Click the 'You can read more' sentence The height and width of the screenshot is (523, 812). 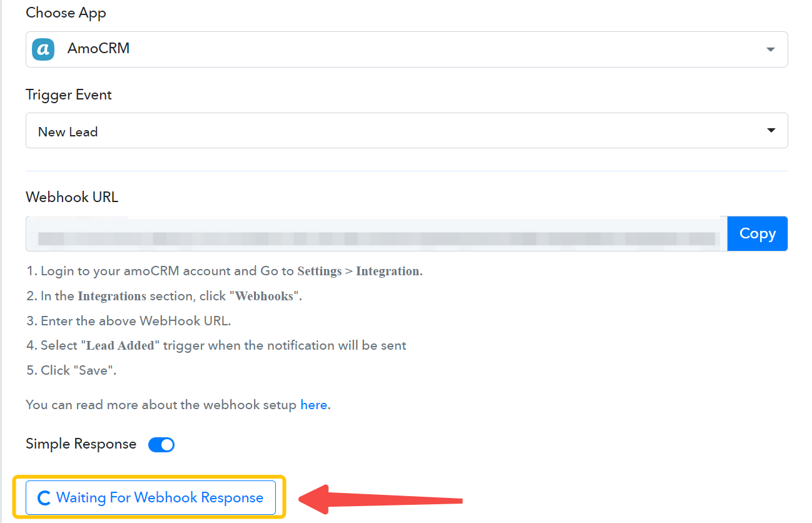[178, 405]
